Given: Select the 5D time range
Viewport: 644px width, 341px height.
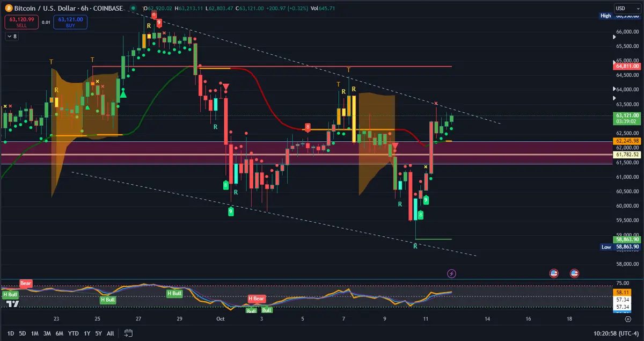Looking at the screenshot, I should (x=23, y=333).
